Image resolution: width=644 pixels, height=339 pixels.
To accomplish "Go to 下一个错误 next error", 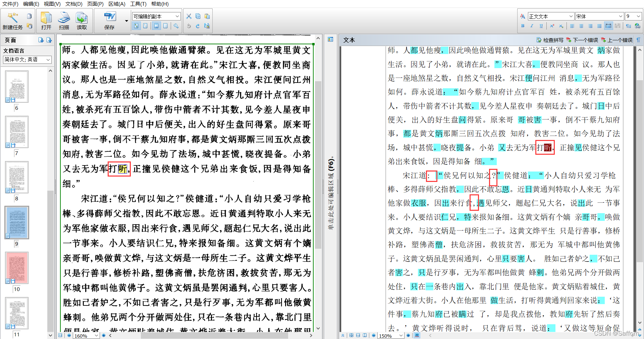I will point(582,40).
